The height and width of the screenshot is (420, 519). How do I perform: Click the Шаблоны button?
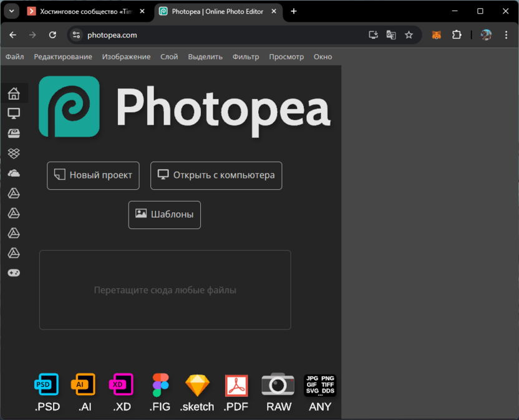pyautogui.click(x=165, y=215)
